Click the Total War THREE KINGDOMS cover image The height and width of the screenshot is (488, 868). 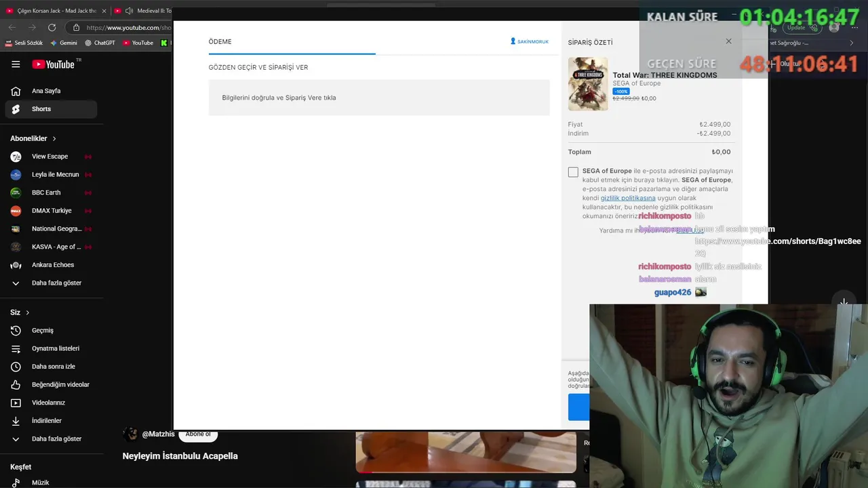[x=588, y=84]
